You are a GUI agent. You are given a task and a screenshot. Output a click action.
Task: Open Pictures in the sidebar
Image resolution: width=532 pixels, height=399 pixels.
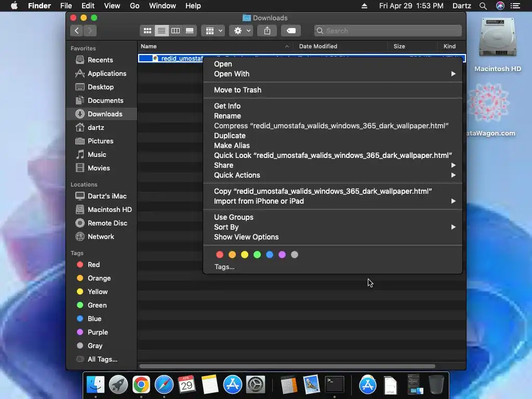pyautogui.click(x=102, y=141)
